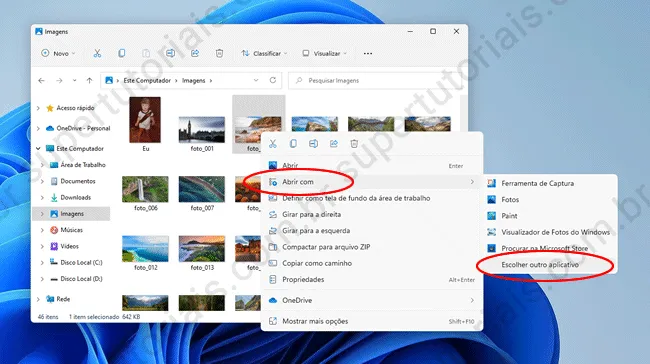Click the Share icon in context menu
650x364 pixels.
click(334, 144)
